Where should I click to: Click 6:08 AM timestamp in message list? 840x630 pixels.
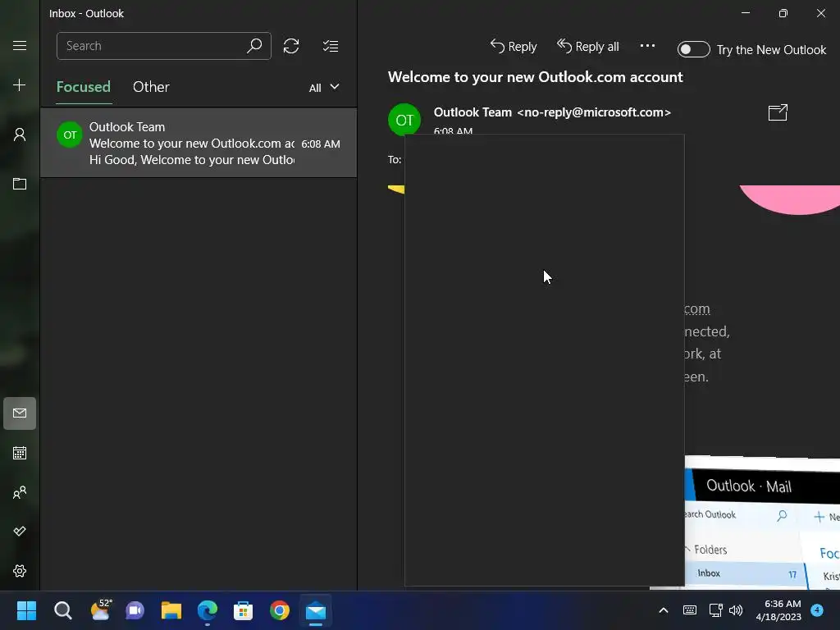click(321, 144)
